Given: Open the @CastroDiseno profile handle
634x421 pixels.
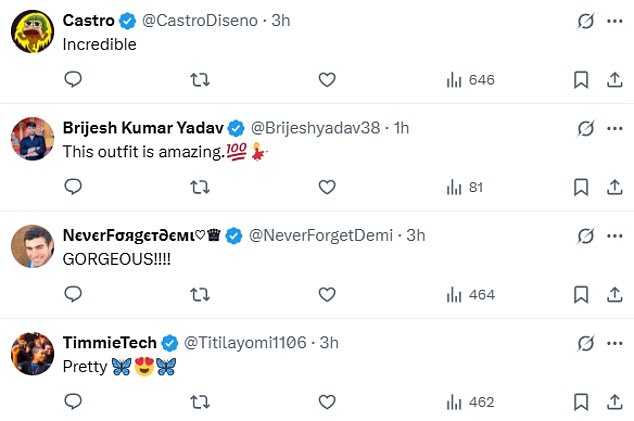Looking at the screenshot, I should point(203,20).
